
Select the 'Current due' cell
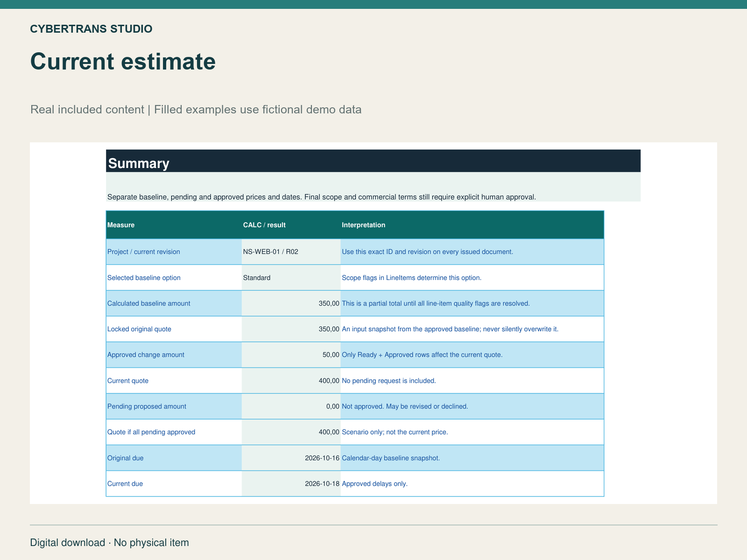pos(174,483)
